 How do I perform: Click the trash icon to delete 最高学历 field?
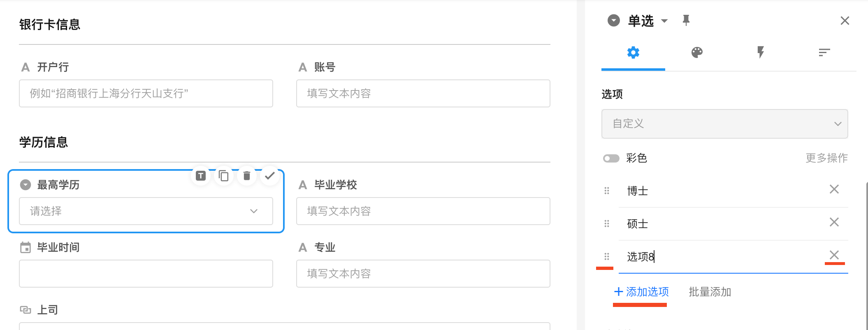247,176
